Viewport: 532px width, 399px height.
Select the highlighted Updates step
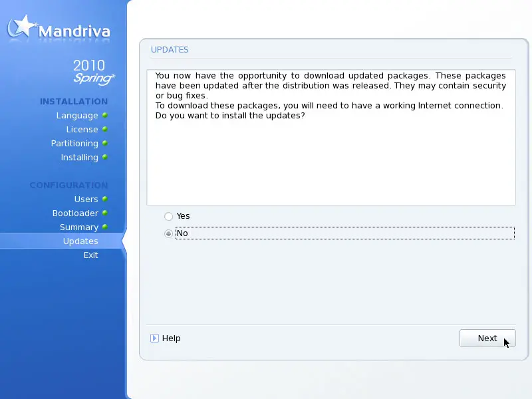(80, 241)
